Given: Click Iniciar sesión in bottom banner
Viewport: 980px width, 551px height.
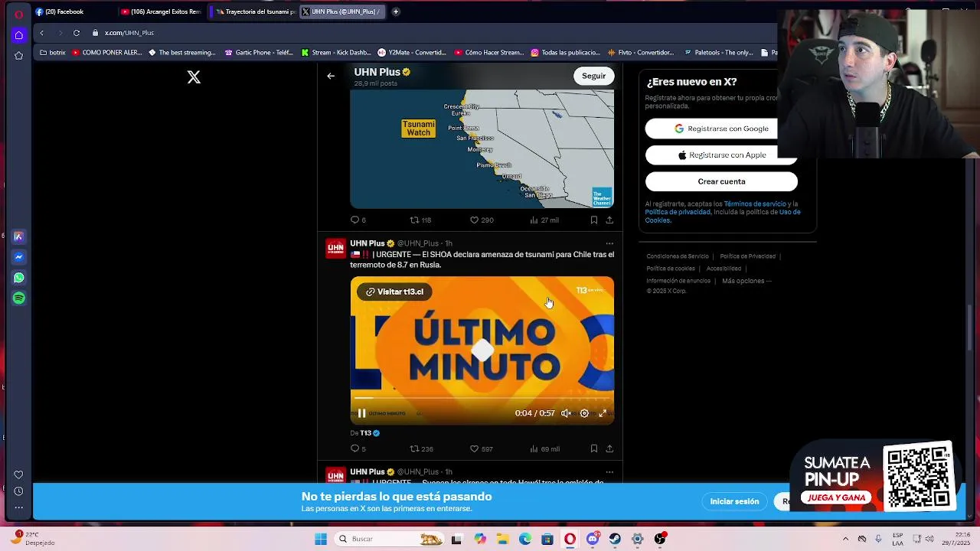Looking at the screenshot, I should [734, 501].
